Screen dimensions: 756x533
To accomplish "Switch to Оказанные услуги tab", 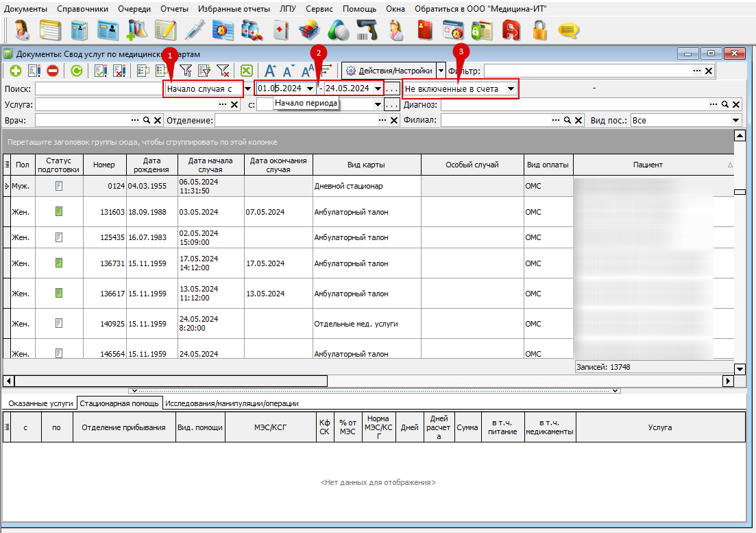I will pos(40,403).
